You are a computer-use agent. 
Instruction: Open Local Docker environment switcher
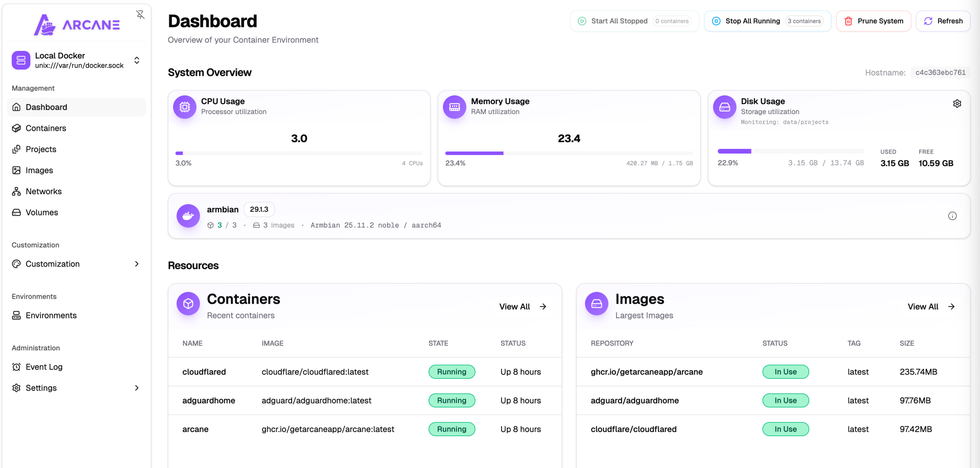(x=137, y=60)
